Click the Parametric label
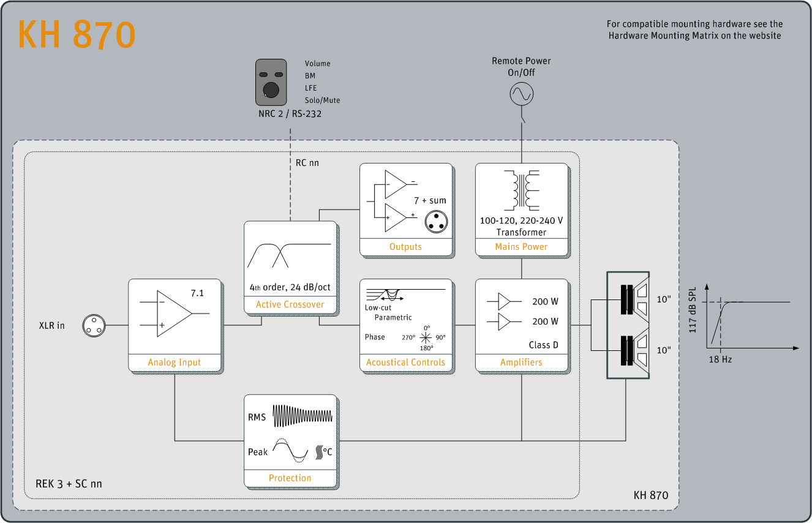The height and width of the screenshot is (523, 812). click(393, 317)
